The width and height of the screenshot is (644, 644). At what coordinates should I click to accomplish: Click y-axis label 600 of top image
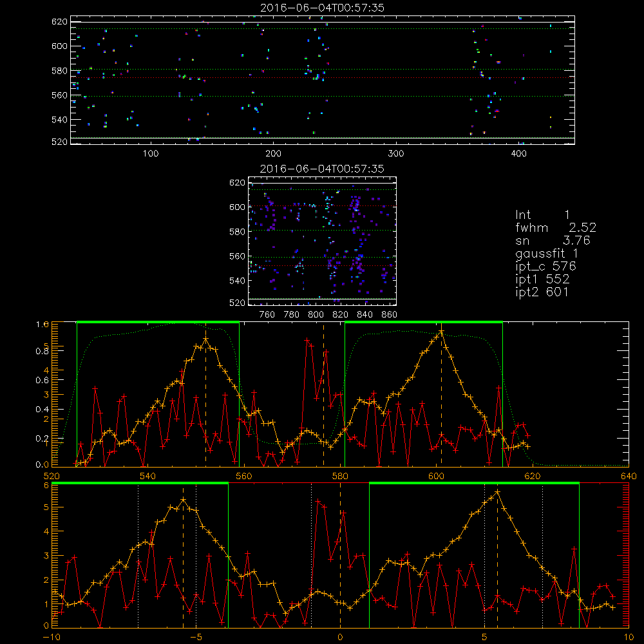59,46
